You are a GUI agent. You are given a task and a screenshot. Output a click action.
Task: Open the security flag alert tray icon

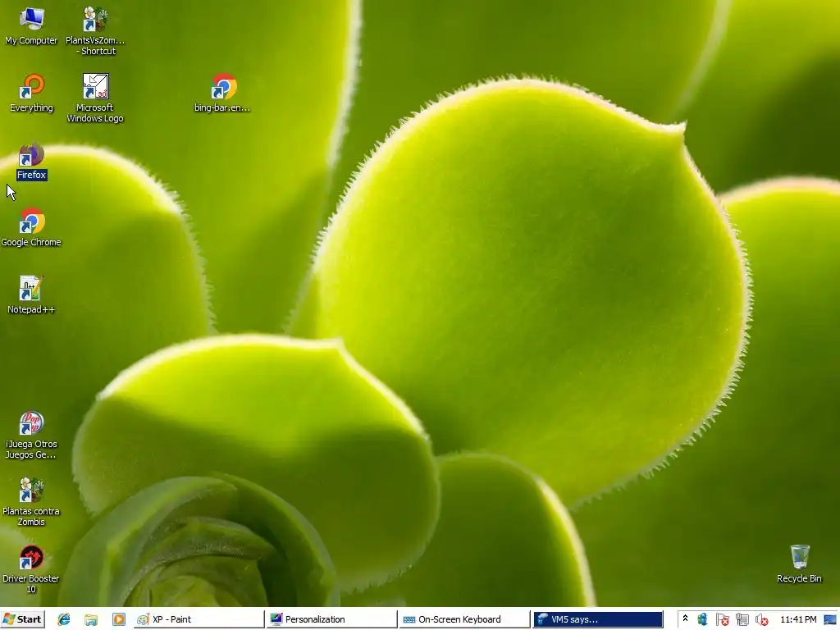pyautogui.click(x=722, y=620)
